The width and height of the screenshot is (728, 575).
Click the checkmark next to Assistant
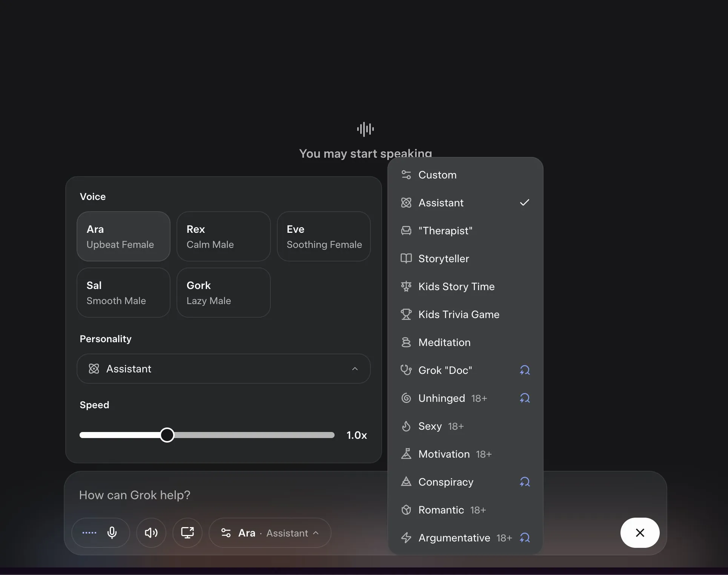[524, 203]
